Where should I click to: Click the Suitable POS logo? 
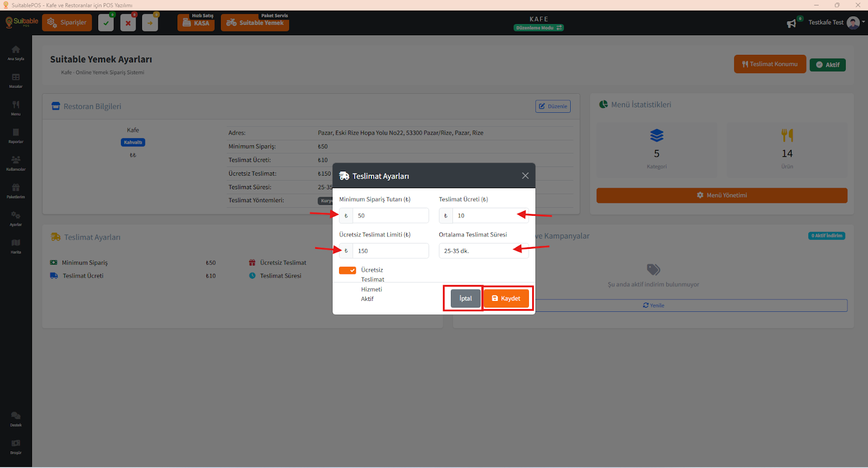tap(22, 22)
